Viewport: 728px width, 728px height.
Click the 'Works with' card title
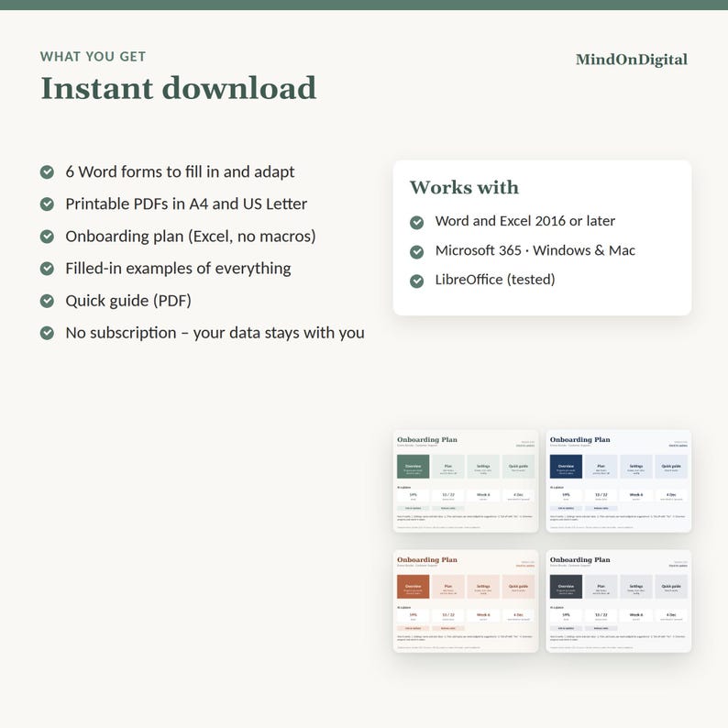point(464,188)
